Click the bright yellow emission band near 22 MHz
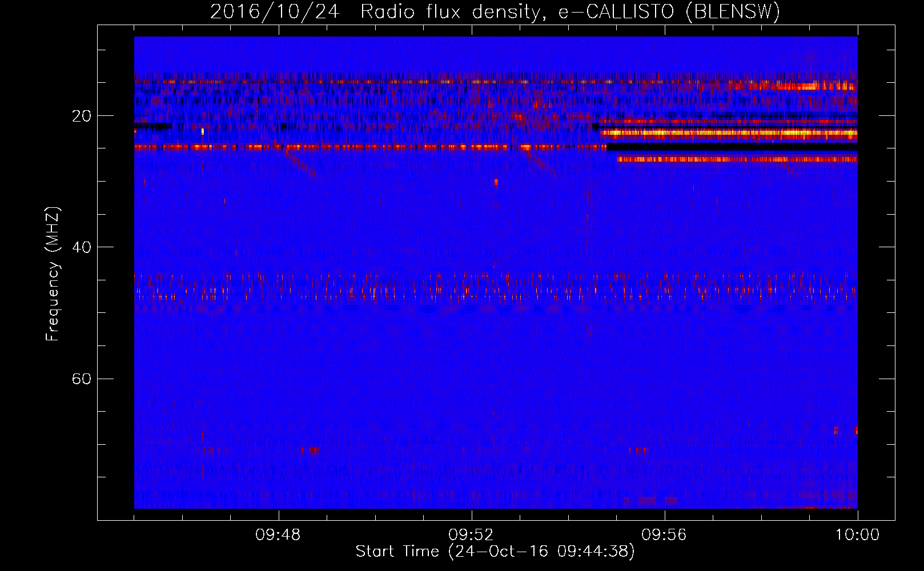The height and width of the screenshot is (571, 924). 729,134
